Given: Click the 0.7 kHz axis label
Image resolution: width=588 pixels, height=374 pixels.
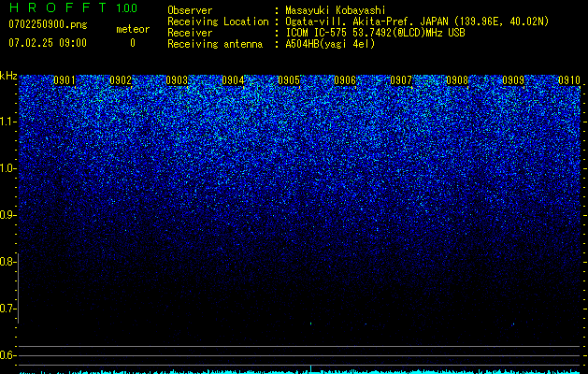Looking at the screenshot, I should click(7, 309).
